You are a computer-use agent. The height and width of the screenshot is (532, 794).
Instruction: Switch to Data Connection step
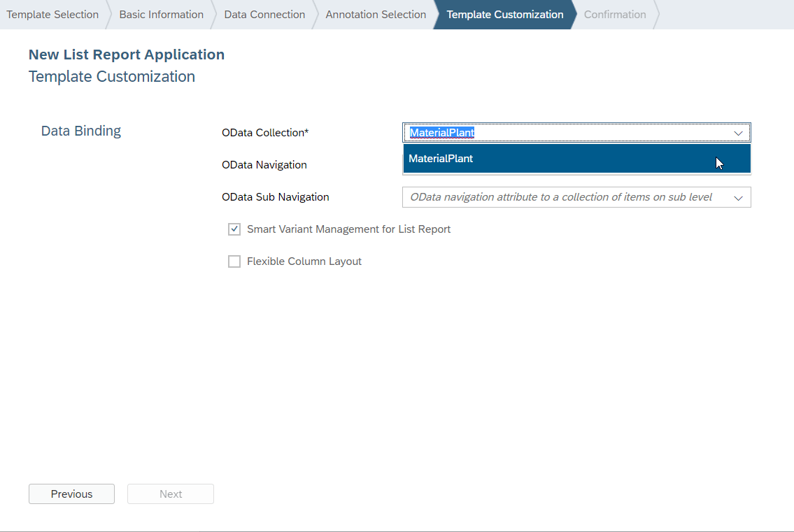264,15
